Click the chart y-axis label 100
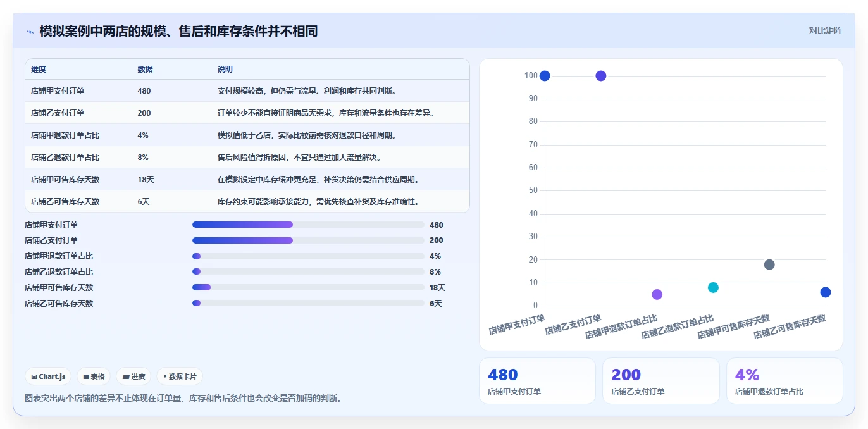Screen dimensions: 868x429 coord(531,76)
